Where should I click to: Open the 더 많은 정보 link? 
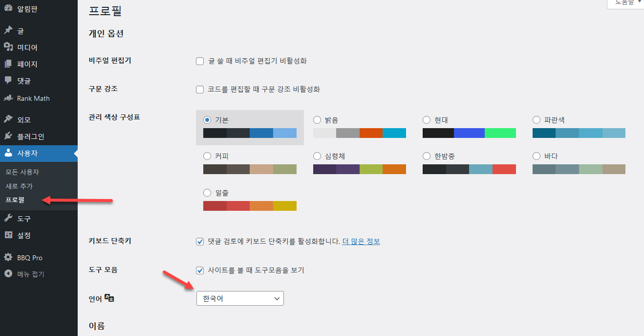(x=361, y=241)
